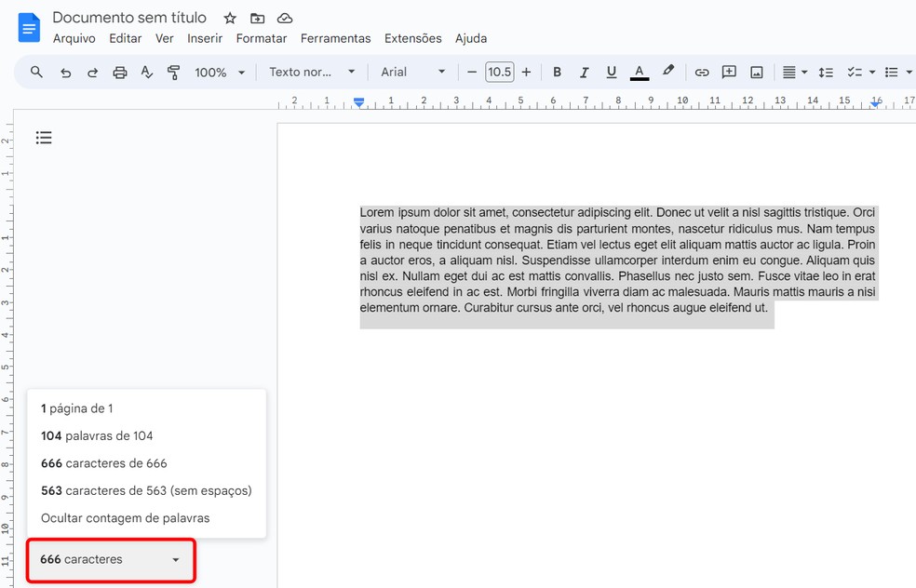Adjust the right indent marker on ruler

tap(875, 103)
